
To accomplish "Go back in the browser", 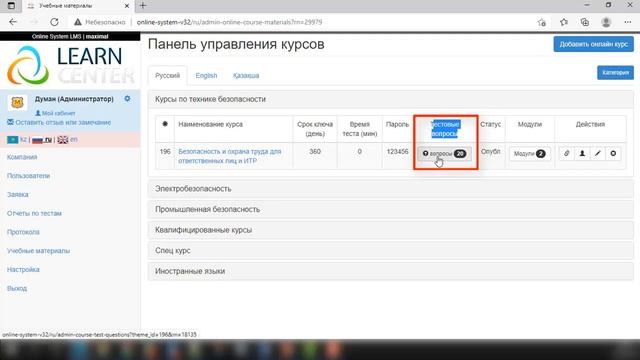I will coord(13,22).
